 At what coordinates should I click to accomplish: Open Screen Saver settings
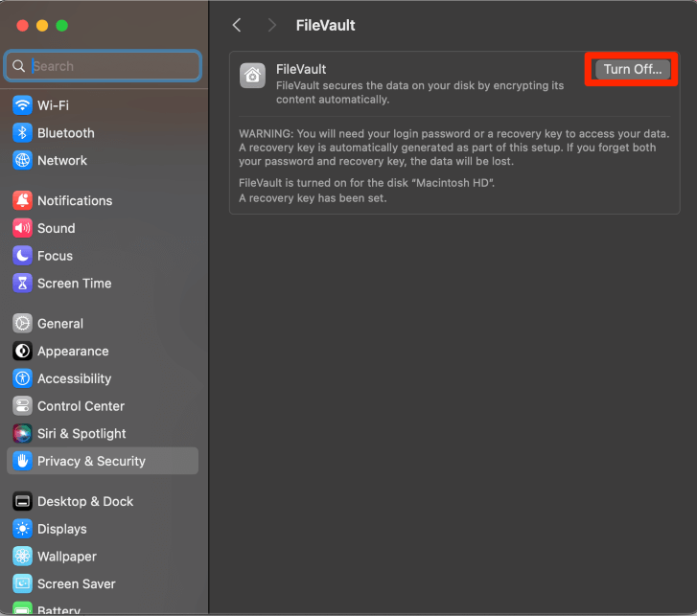tap(77, 584)
